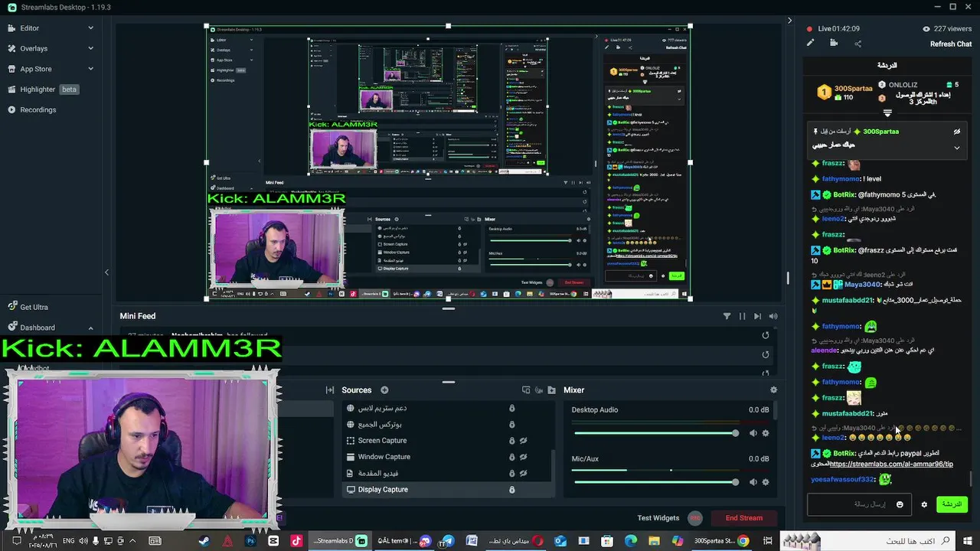
Task: Open Desktop Audio settings gear
Action: [766, 433]
